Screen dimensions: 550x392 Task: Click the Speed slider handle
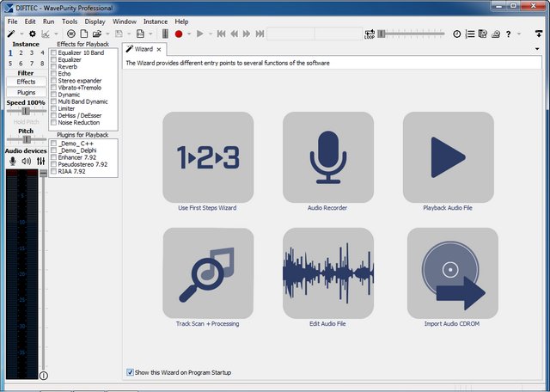tap(26, 111)
